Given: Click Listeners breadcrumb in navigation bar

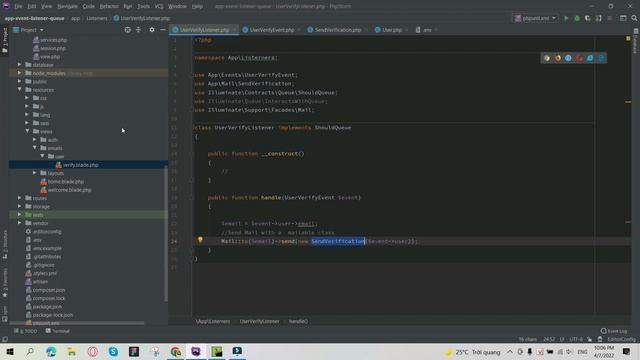Looking at the screenshot, I should click(x=97, y=18).
